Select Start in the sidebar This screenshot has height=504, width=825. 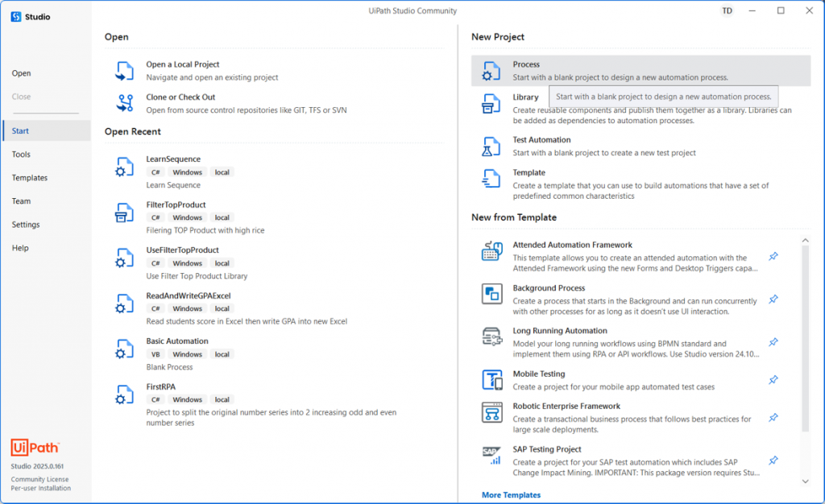(x=46, y=131)
